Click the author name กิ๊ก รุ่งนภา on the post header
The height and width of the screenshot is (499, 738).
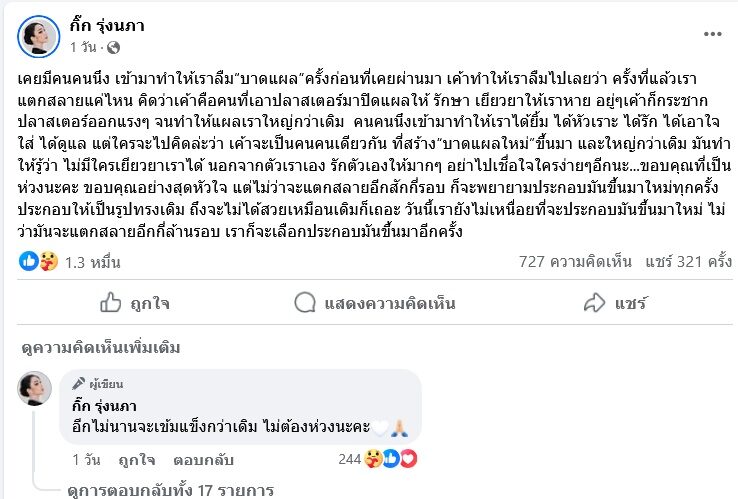tap(107, 26)
